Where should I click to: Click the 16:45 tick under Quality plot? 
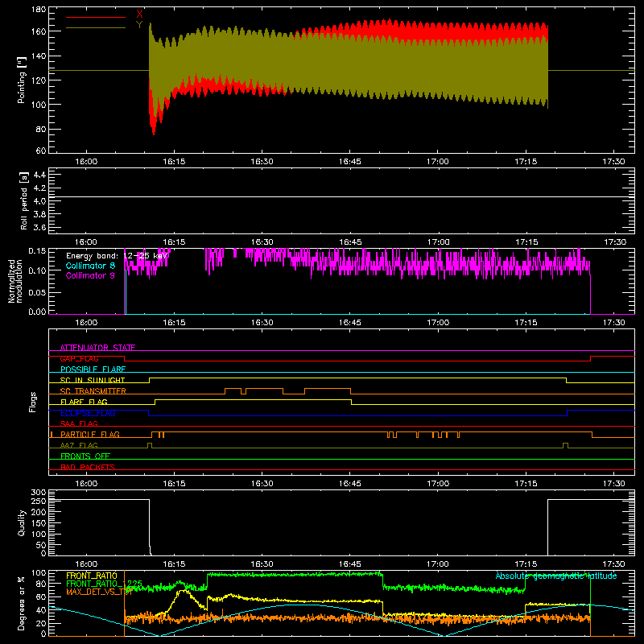pyautogui.click(x=350, y=564)
